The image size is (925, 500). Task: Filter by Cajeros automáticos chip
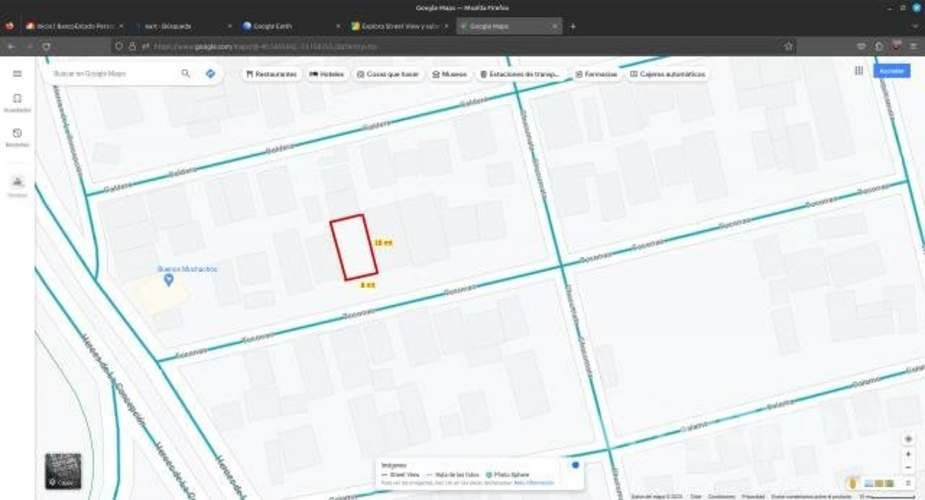(x=667, y=74)
